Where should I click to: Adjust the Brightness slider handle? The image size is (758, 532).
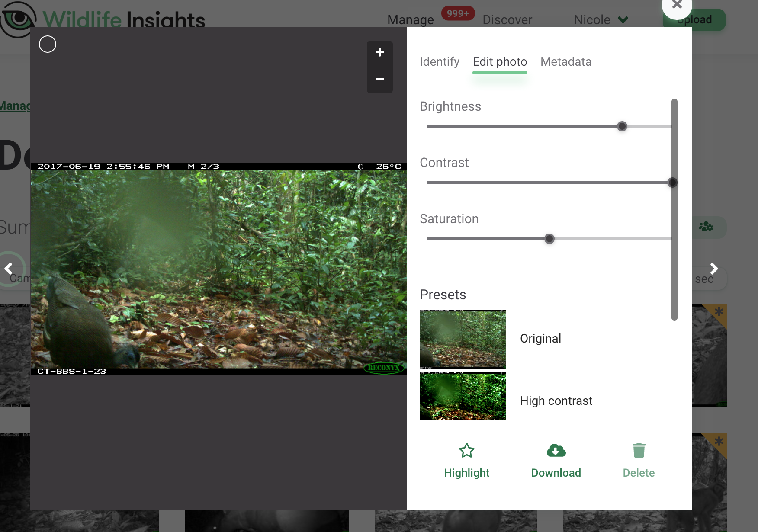[x=622, y=126]
